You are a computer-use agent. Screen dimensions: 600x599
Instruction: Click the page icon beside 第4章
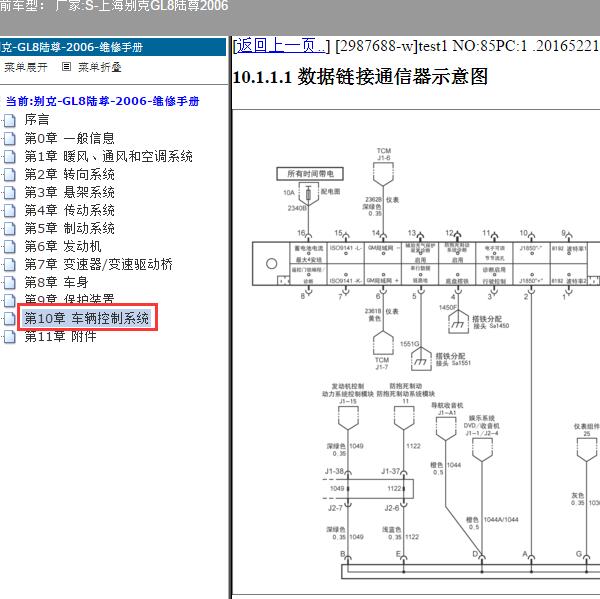[x=10, y=211]
